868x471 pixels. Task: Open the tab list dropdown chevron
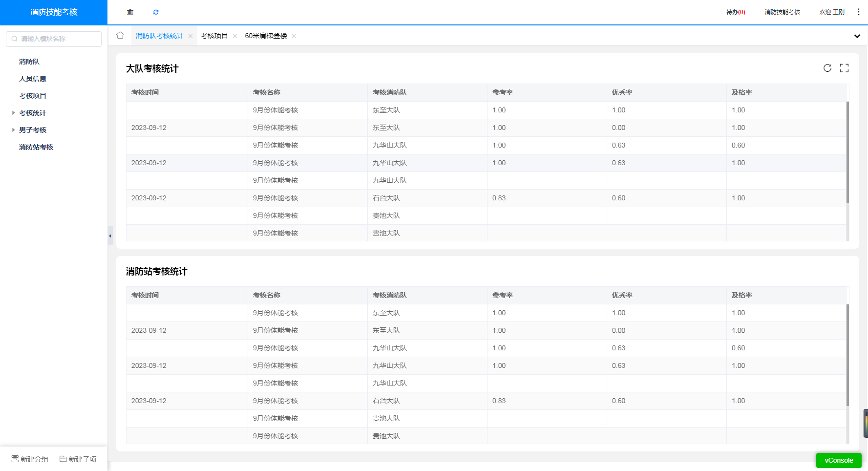(x=857, y=36)
